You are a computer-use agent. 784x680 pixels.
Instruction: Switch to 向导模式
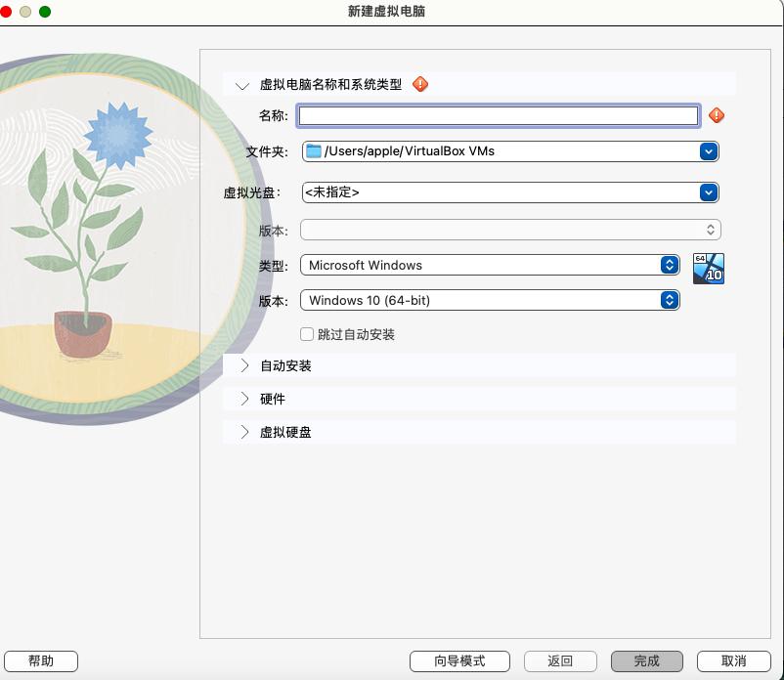click(459, 661)
